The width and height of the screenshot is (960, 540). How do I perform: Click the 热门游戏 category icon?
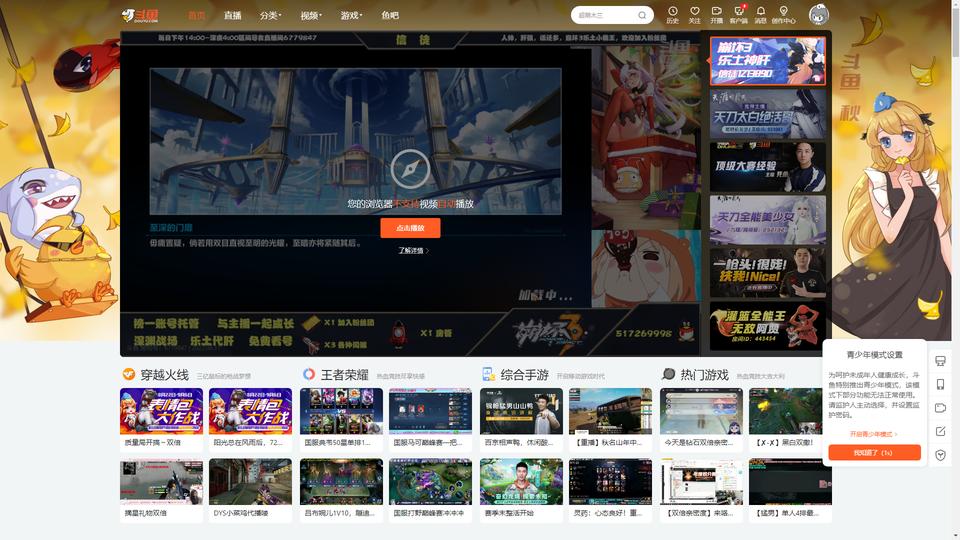click(x=669, y=374)
